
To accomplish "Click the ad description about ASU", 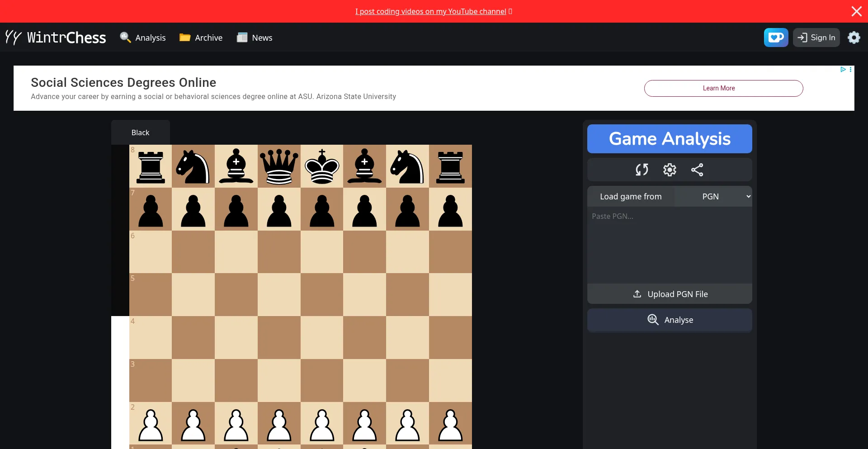I will [213, 96].
